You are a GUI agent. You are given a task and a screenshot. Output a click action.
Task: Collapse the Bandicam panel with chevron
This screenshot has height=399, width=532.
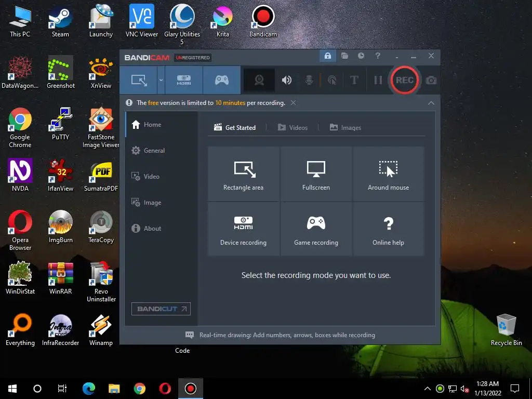pyautogui.click(x=431, y=103)
